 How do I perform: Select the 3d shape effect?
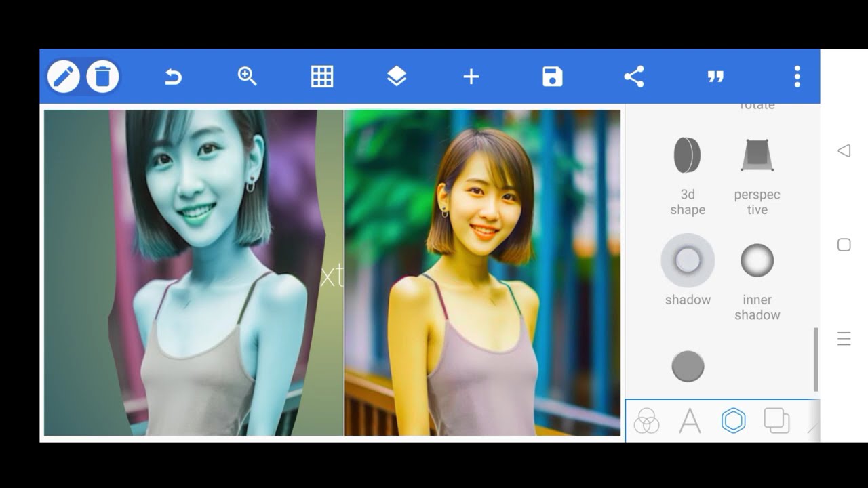click(687, 155)
